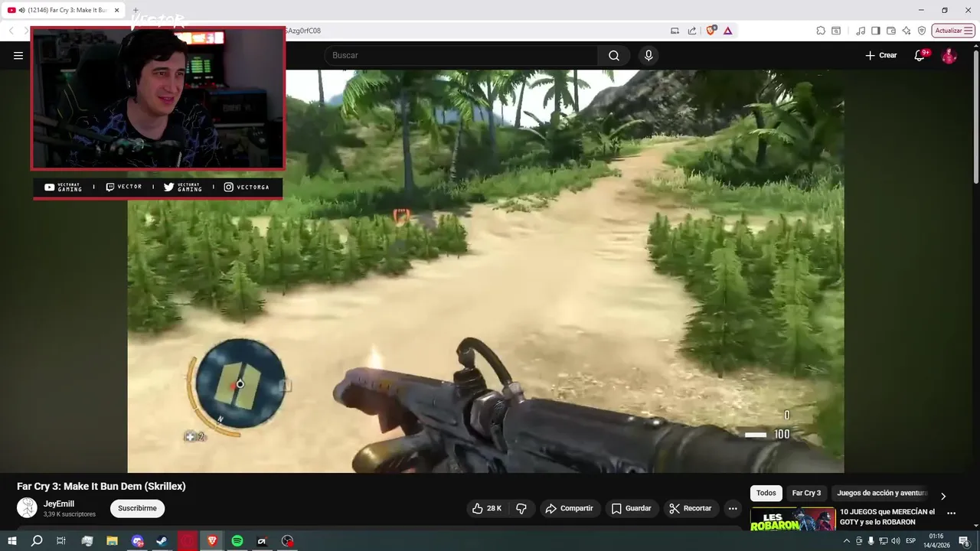Click the Far Cry 3 video player area
This screenshot has height=551, width=980.
click(485, 271)
